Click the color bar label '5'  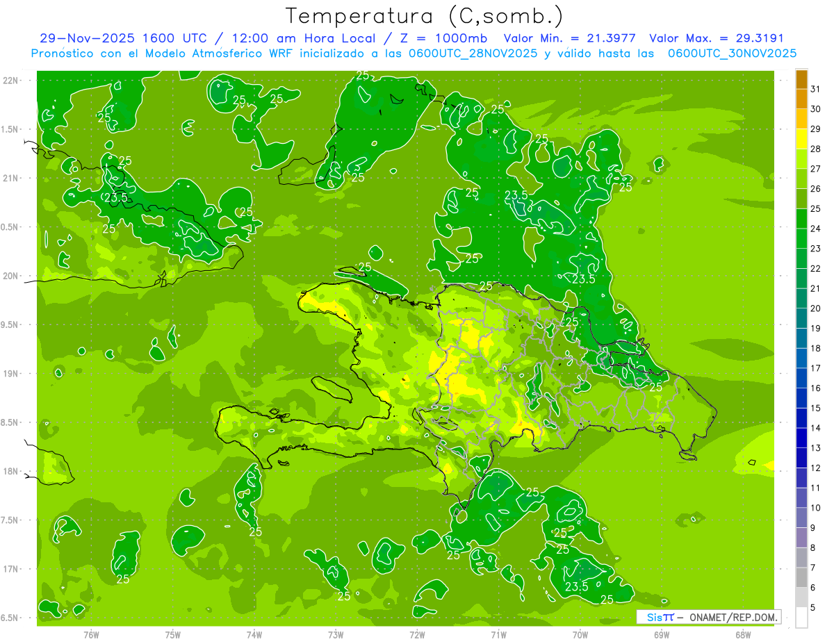812,608
